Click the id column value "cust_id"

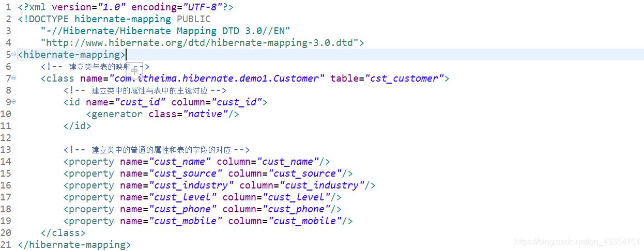237,102
